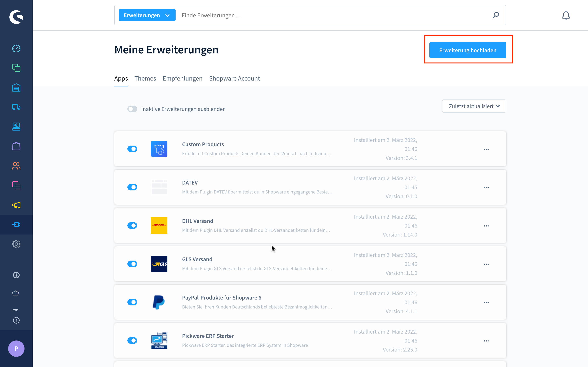
Task: Open the Dashboard gauge icon in sidebar
Action: 16,49
